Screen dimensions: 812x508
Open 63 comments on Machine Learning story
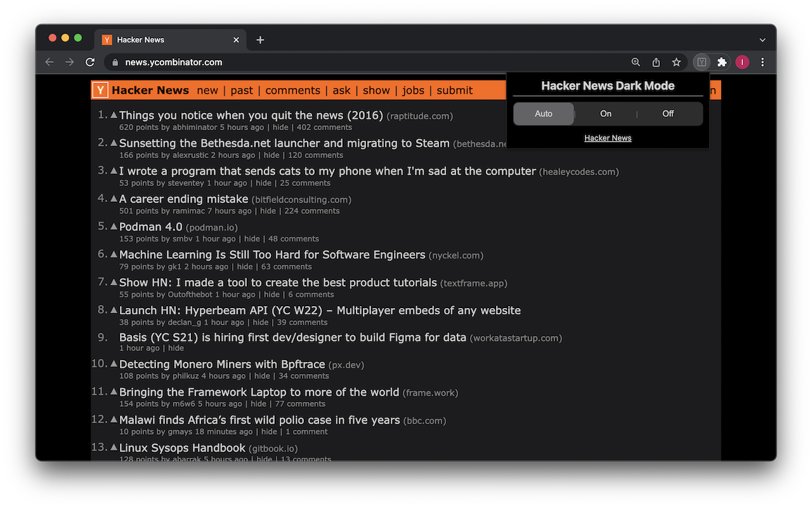pyautogui.click(x=286, y=267)
